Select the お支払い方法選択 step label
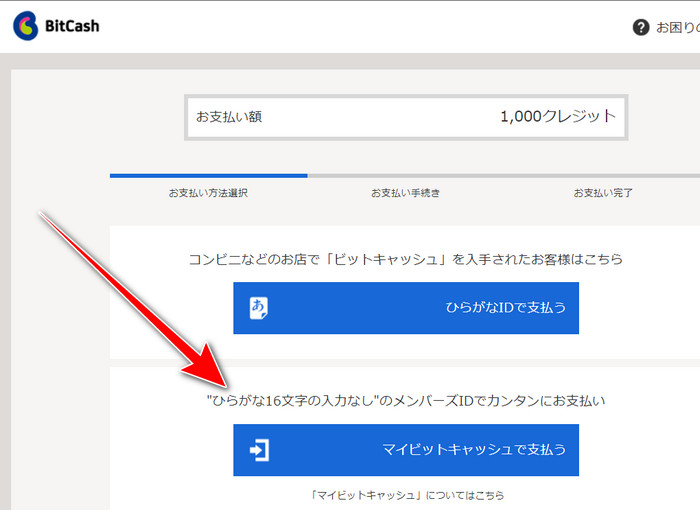The image size is (700, 510). [x=208, y=193]
